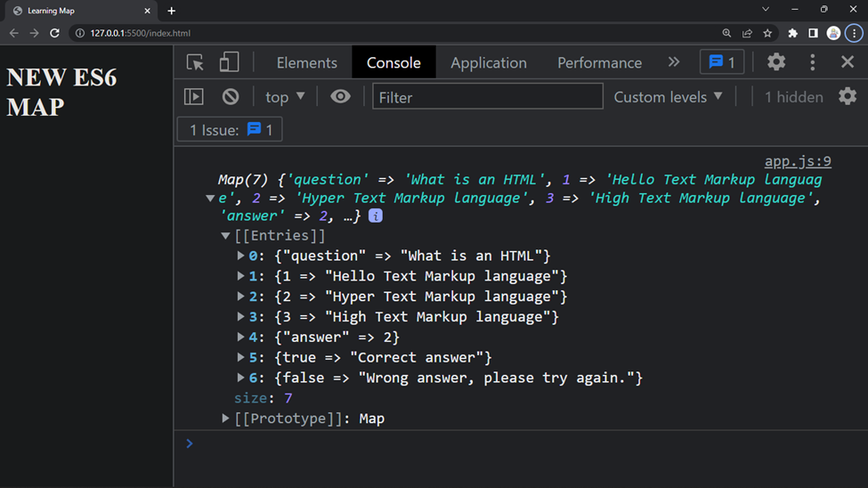The width and height of the screenshot is (868, 488).
Task: Share this page icon
Action: click(x=747, y=33)
